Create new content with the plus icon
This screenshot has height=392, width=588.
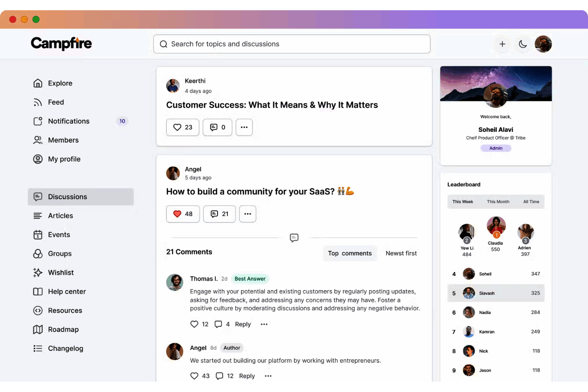[x=502, y=44]
